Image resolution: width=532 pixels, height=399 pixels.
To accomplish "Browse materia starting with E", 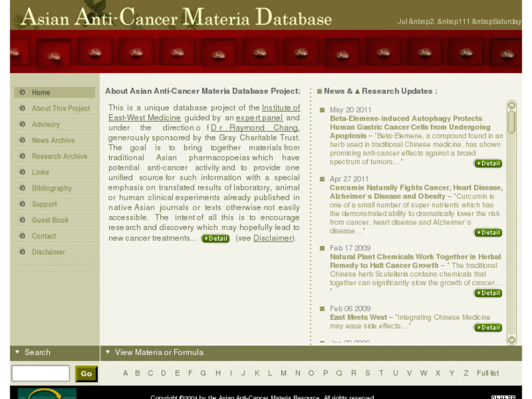I will pyautogui.click(x=177, y=373).
